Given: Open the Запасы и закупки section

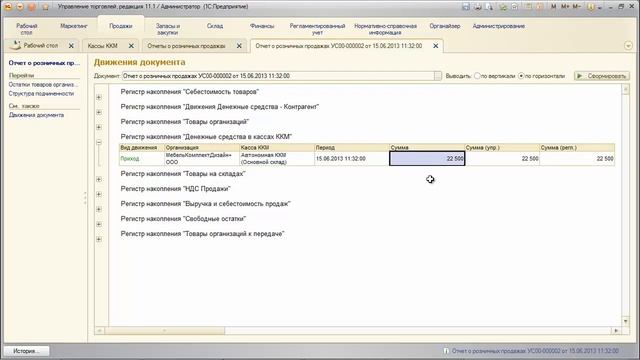Looking at the screenshot, I should coord(168,29).
